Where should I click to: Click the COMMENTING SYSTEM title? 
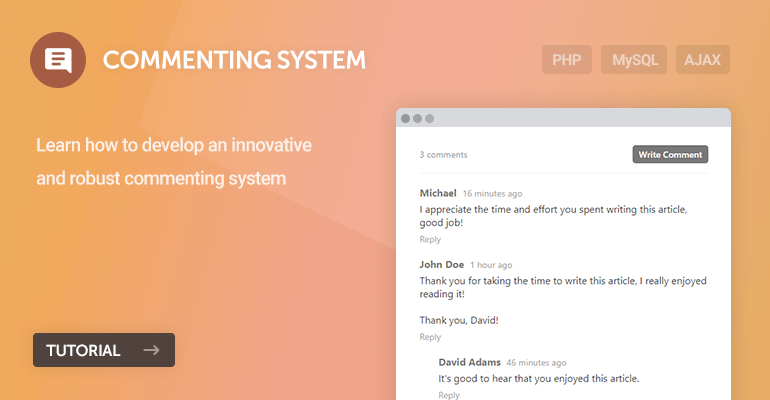(x=234, y=60)
